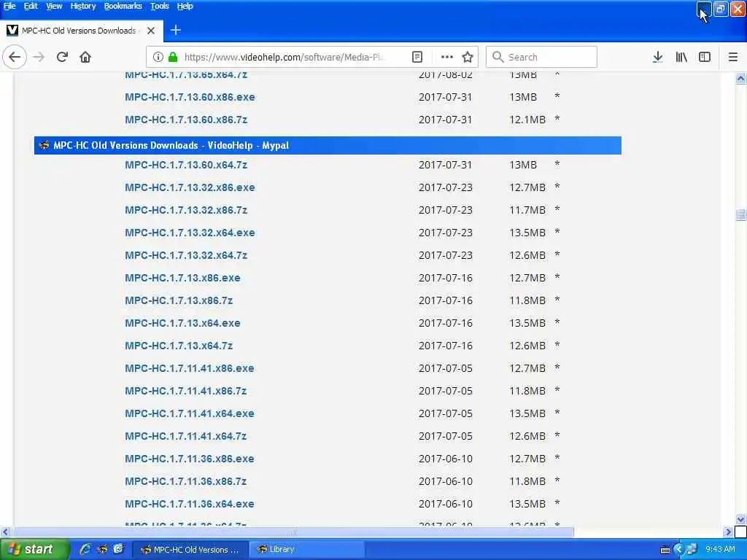Viewport: 747px width, 560px height.
Task: Download MPC-HC.1.7.11.41.x64.7z
Action: tap(186, 436)
